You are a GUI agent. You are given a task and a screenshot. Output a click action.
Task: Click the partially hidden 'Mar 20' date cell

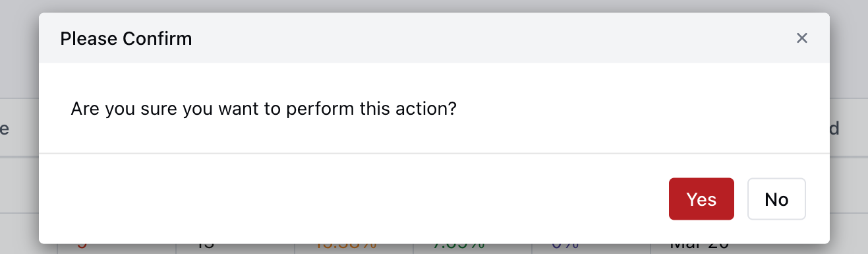pos(699,247)
